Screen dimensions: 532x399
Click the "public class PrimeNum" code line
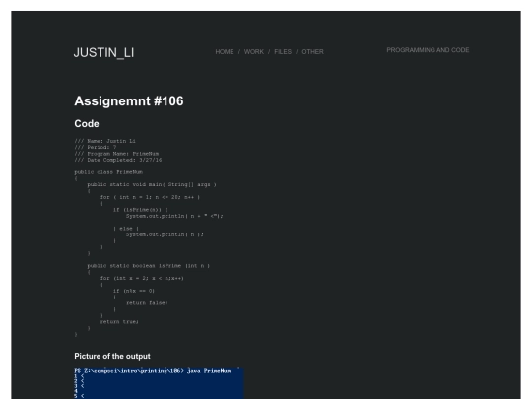pyautogui.click(x=108, y=172)
